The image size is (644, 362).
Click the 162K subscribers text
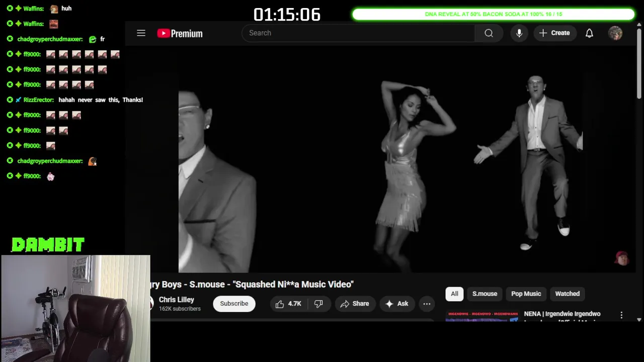(180, 309)
